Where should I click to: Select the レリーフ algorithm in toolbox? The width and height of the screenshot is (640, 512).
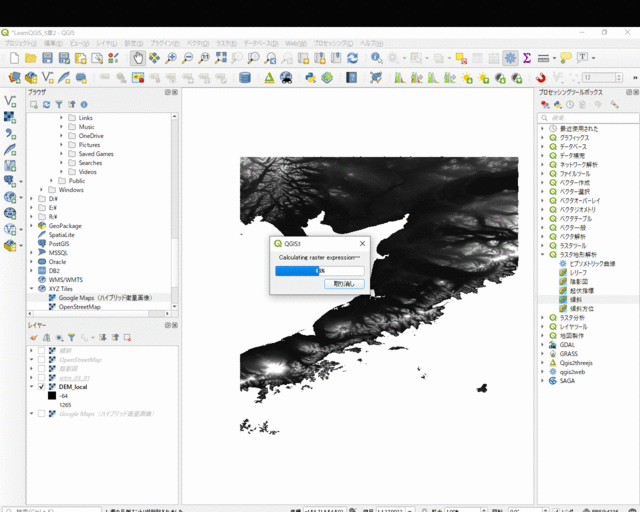coord(578,273)
